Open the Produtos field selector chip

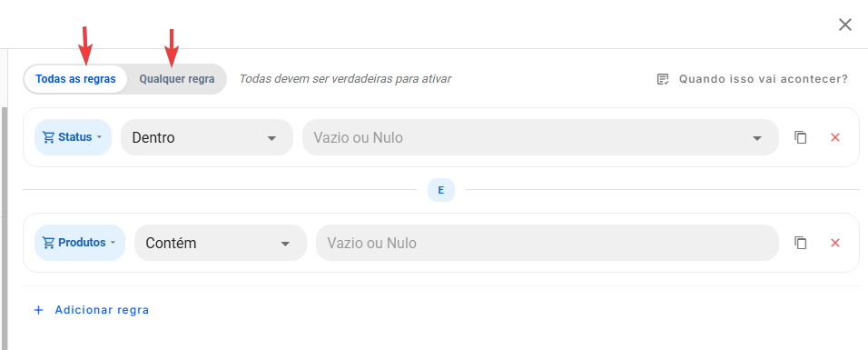click(80, 243)
